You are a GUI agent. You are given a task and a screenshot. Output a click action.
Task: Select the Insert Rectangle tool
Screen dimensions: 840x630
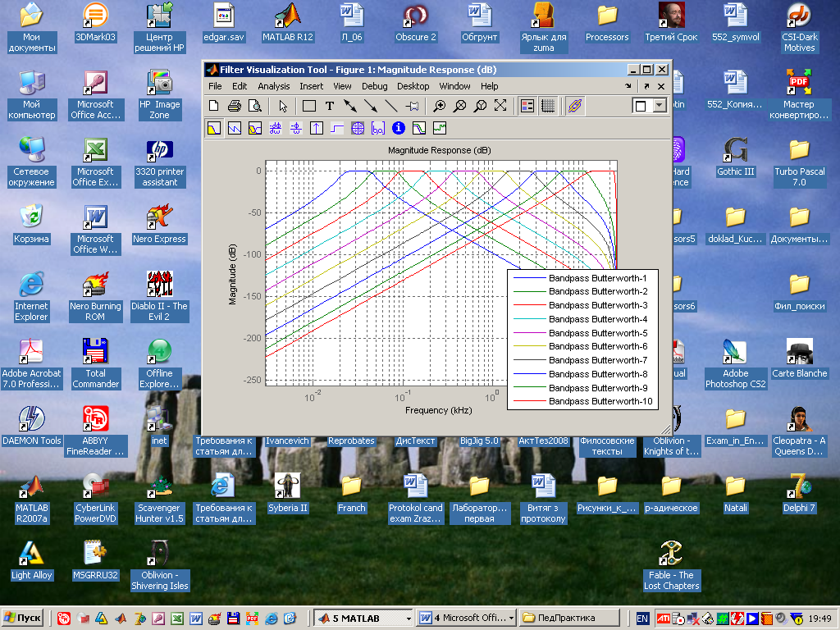coord(309,106)
